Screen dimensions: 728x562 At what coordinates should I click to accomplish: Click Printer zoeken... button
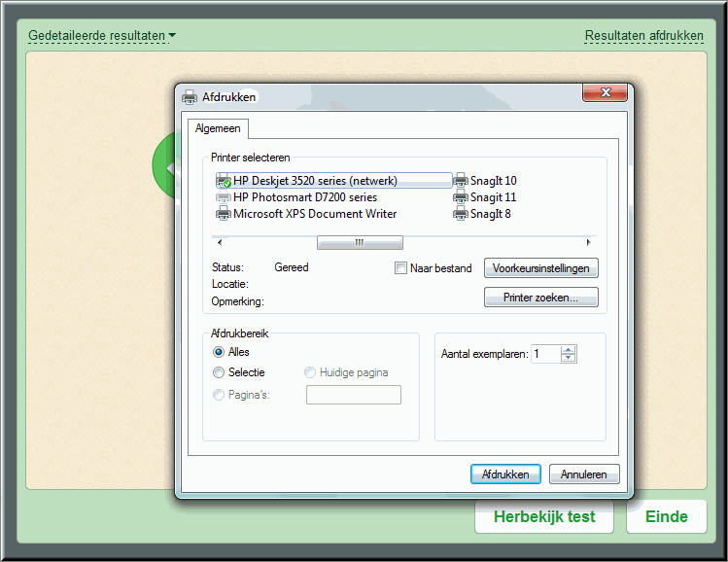coord(540,298)
